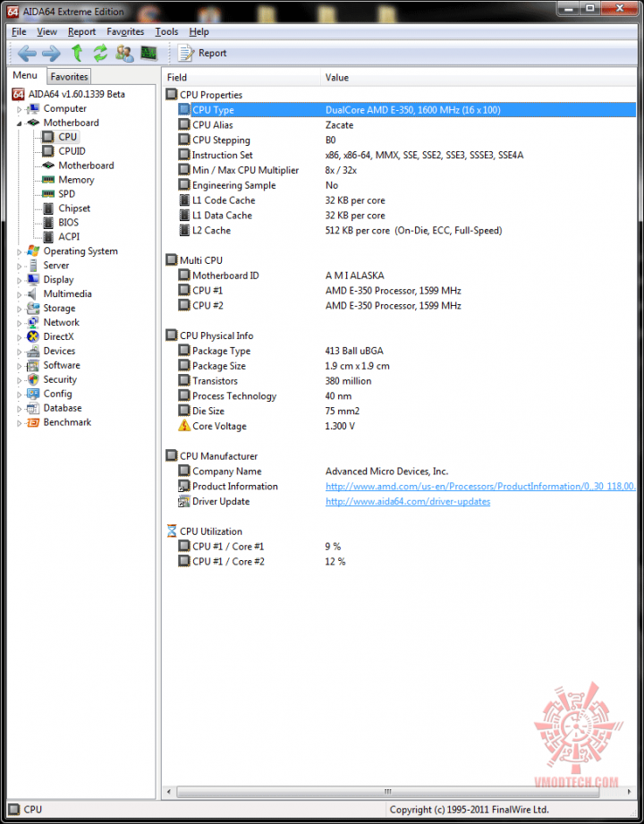This screenshot has width=644, height=824.
Task: Click the DirectX icon in tree
Action: [x=33, y=337]
